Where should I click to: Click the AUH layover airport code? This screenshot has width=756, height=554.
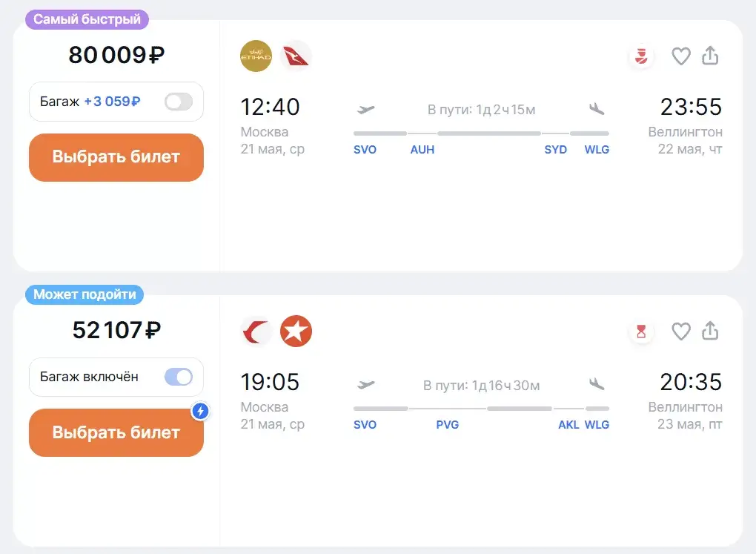422,150
